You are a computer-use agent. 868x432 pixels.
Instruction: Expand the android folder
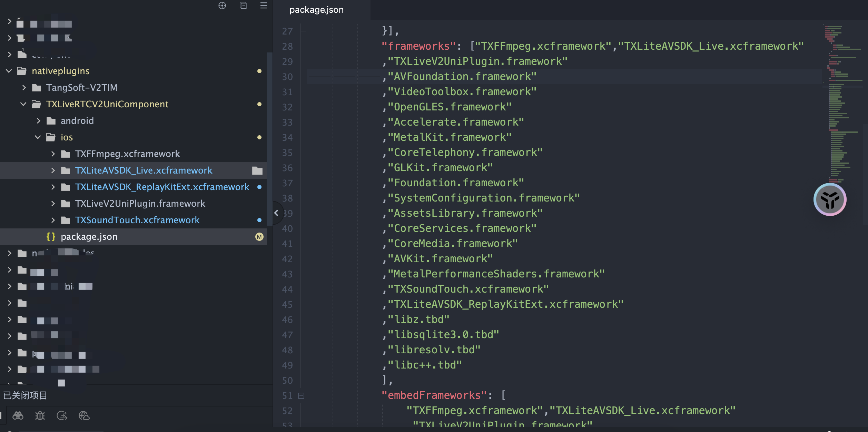38,121
